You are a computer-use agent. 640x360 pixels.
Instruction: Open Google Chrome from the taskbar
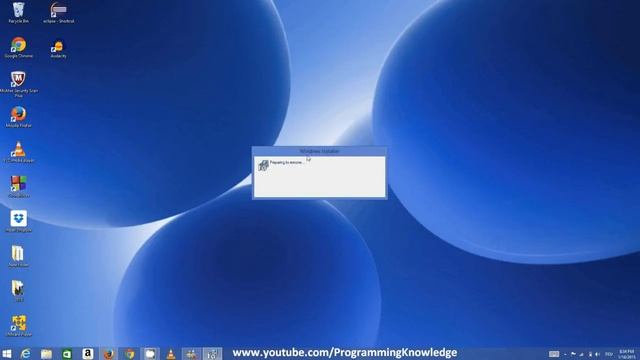pos(129,354)
